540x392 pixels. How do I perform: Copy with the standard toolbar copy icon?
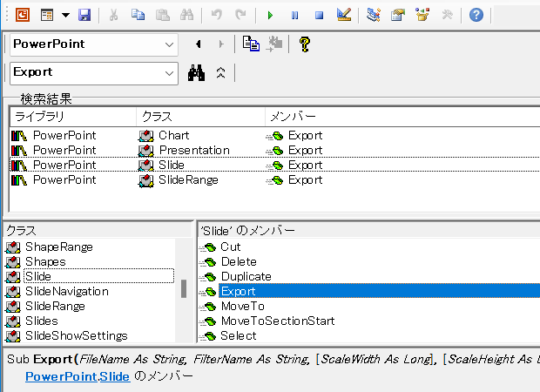pyautogui.click(x=138, y=15)
